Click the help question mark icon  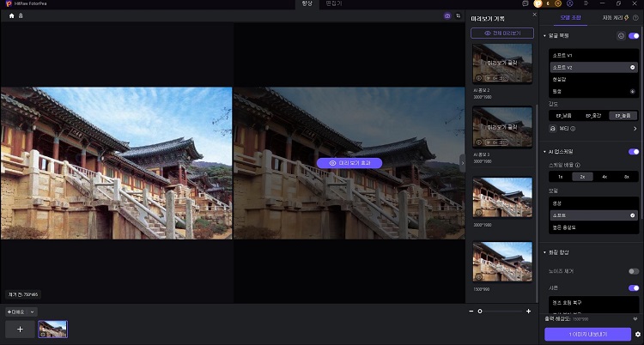pyautogui.click(x=635, y=18)
